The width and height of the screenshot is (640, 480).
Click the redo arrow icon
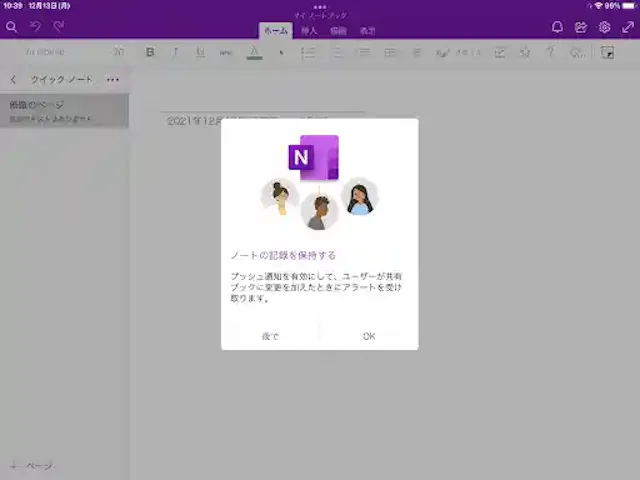point(59,27)
